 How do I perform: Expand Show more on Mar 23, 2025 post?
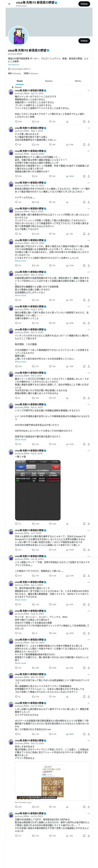20,261
